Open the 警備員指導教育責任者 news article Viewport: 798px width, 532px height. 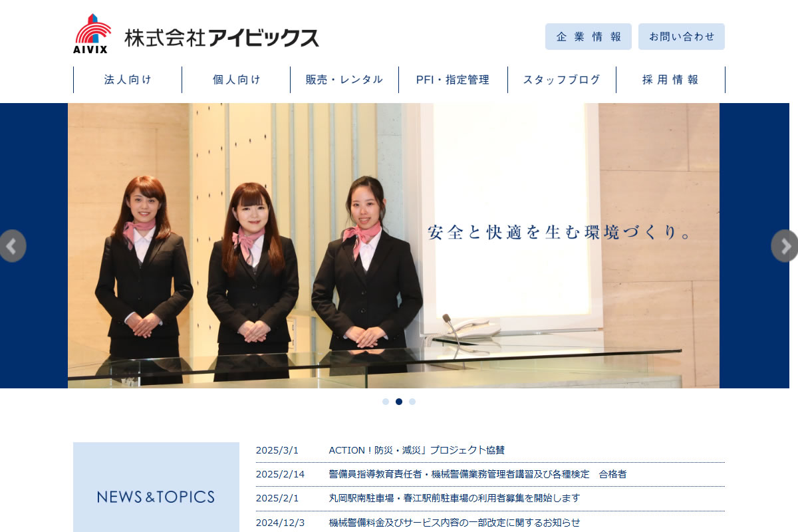click(477, 474)
